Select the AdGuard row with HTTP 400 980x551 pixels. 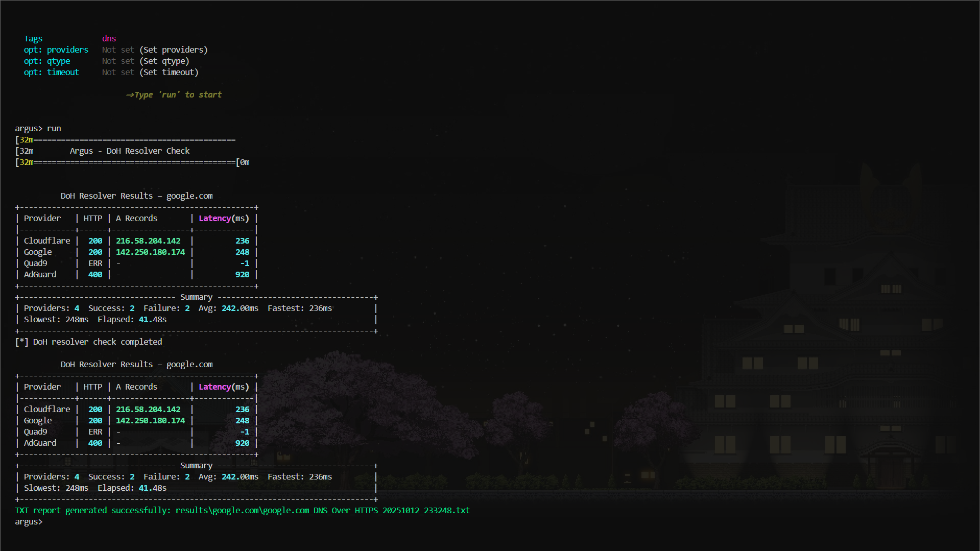pos(40,274)
